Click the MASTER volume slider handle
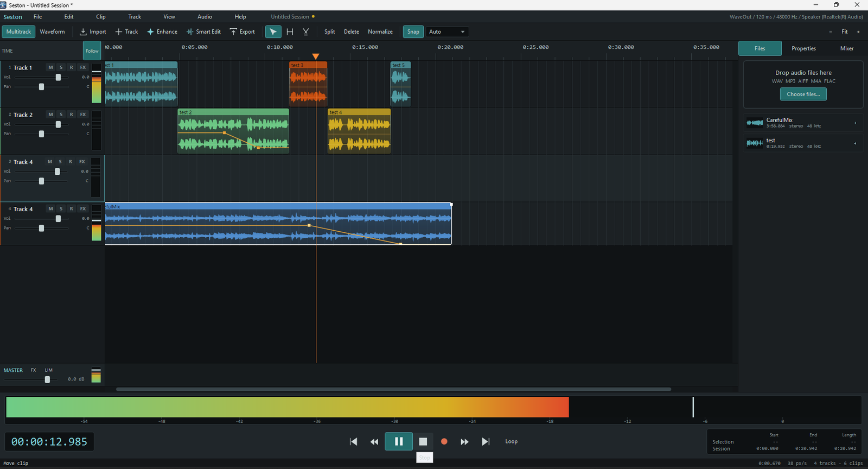Image resolution: width=868 pixels, height=469 pixels. 47,379
